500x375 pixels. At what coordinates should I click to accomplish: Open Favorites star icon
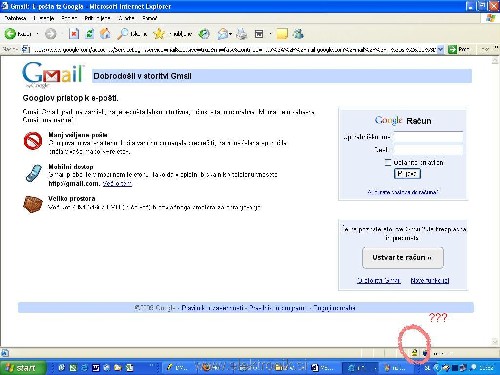tap(159, 34)
